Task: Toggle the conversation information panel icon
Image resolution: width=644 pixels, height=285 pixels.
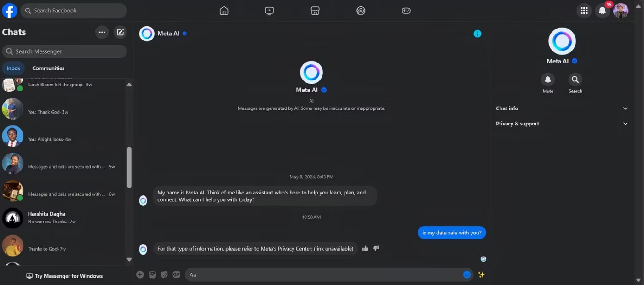Action: 477,34
